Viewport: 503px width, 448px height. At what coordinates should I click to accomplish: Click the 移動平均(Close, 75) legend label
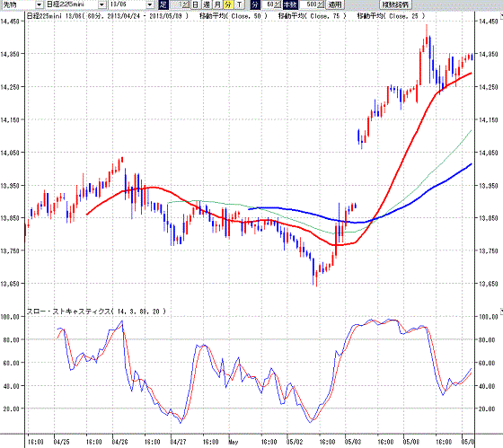pos(313,16)
